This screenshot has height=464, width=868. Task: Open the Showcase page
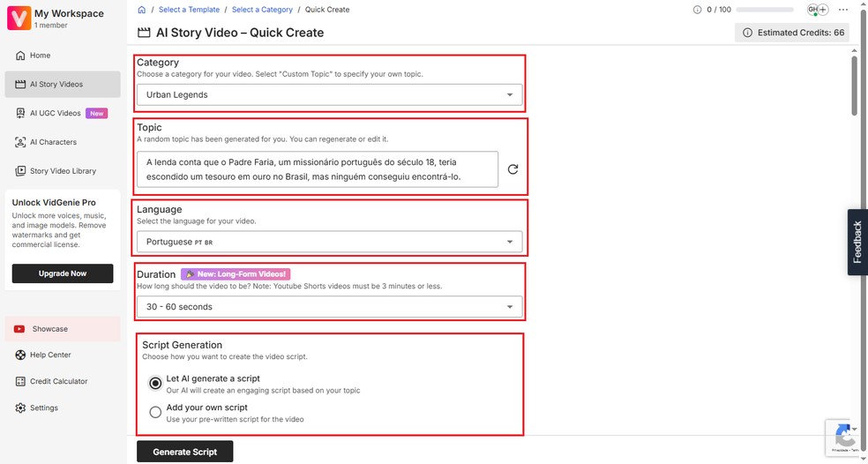coord(63,329)
